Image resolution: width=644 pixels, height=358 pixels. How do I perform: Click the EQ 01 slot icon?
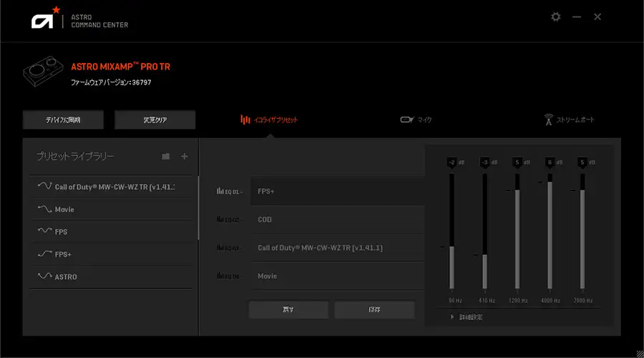click(x=220, y=191)
